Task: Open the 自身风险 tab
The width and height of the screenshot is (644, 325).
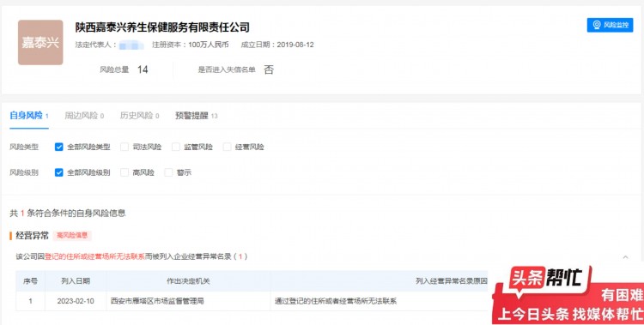Action: pyautogui.click(x=29, y=116)
